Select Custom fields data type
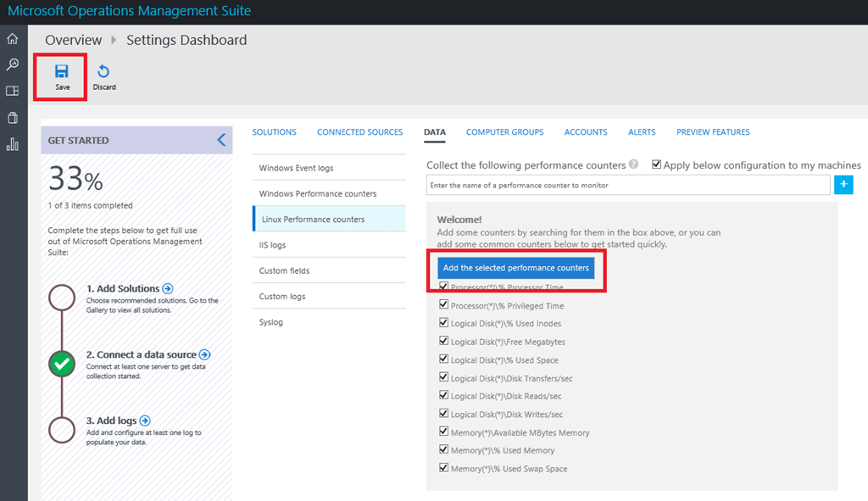Image resolution: width=868 pixels, height=501 pixels. 329,270
